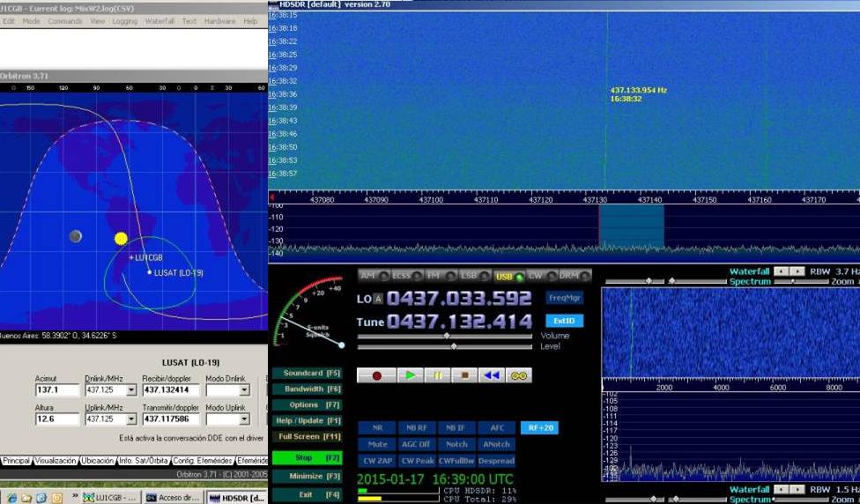Toggle the NB IF noise blanker
Viewport: 860px width, 504px height.
pos(456,427)
